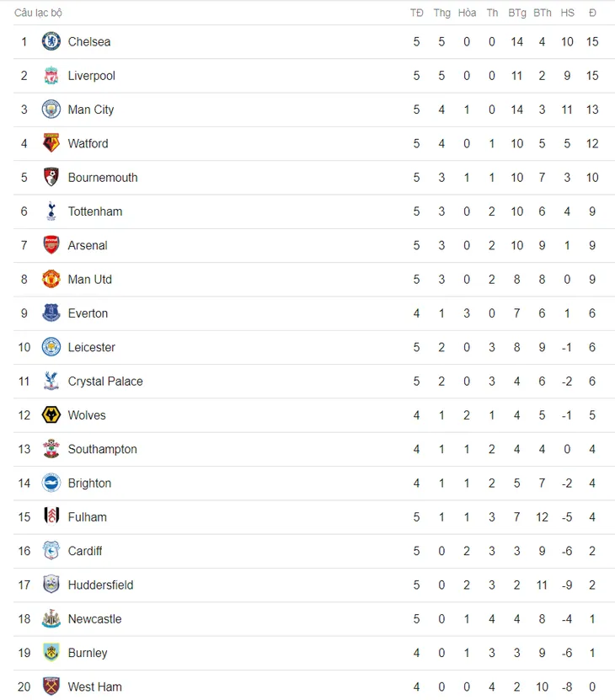
Task: Click the 'HS' column header
Action: point(567,13)
